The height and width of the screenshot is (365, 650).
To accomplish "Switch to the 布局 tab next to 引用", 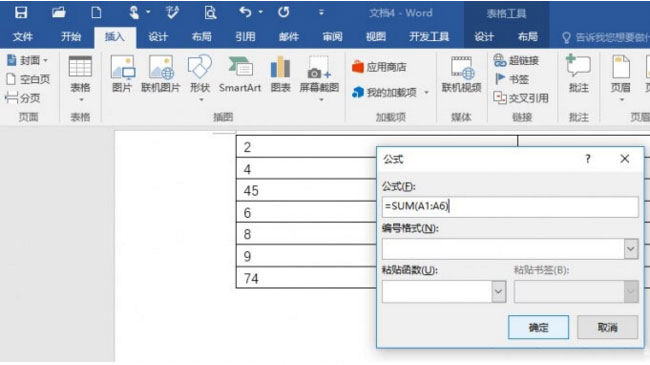I will (202, 37).
